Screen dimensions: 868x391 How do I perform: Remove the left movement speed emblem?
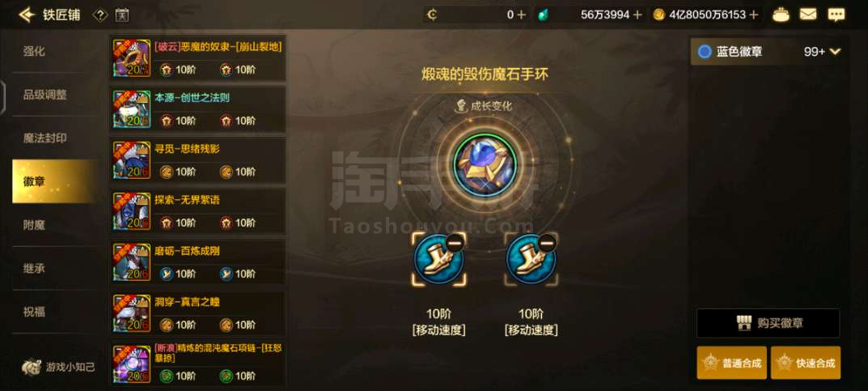pyautogui.click(x=454, y=243)
